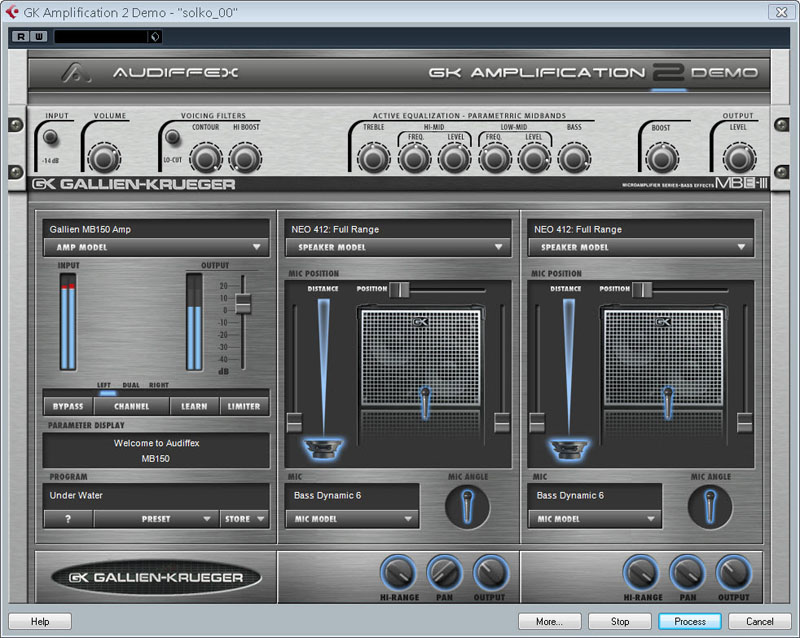Open the preset menu icon beside the black field
Image resolution: width=800 pixels, height=638 pixels.
[x=155, y=36]
